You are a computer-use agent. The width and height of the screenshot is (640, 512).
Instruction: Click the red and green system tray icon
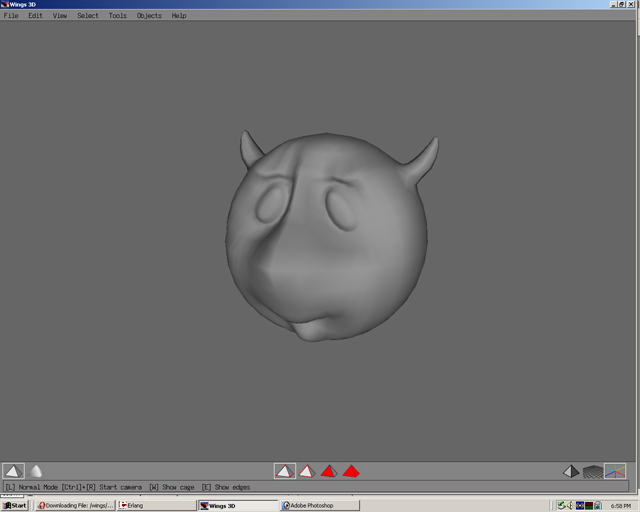pyautogui.click(x=589, y=505)
